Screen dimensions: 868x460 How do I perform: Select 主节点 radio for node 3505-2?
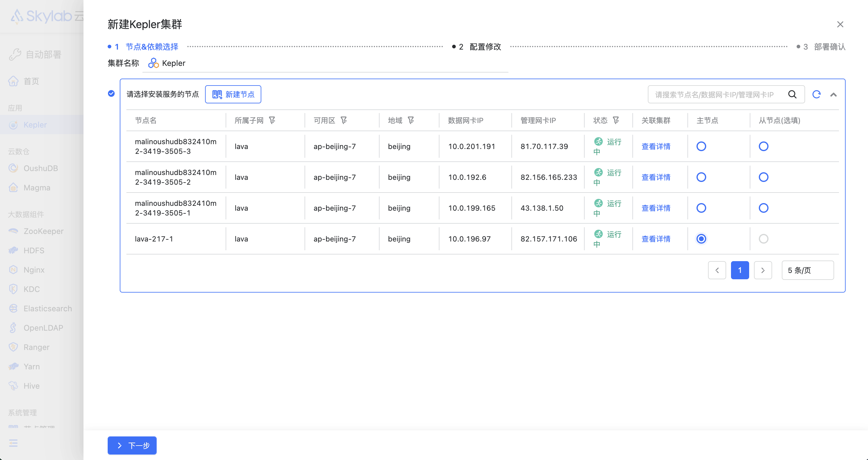[701, 177]
